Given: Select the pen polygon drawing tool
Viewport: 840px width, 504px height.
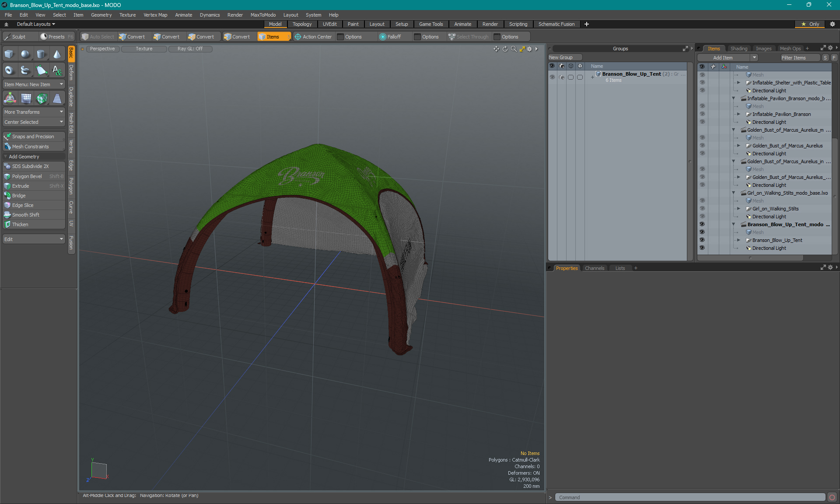Looking at the screenshot, I should pos(41,70).
